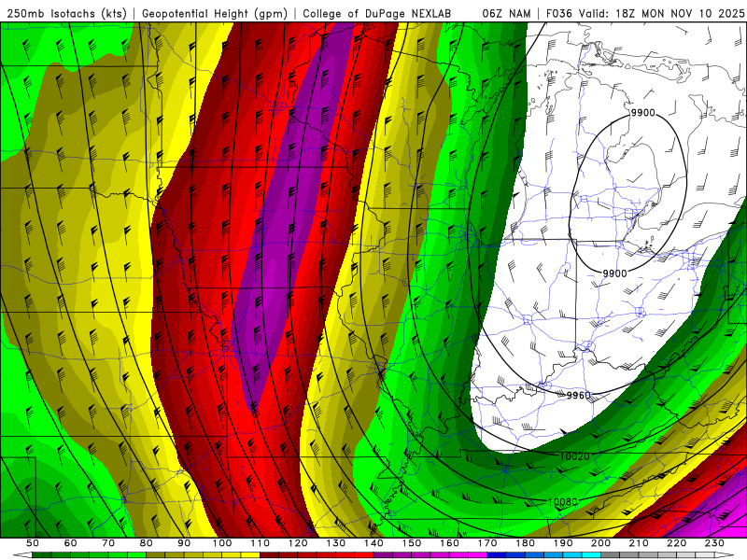Click the cyan swatch in the color bar
This screenshot has height=560, width=747.
click(591, 555)
